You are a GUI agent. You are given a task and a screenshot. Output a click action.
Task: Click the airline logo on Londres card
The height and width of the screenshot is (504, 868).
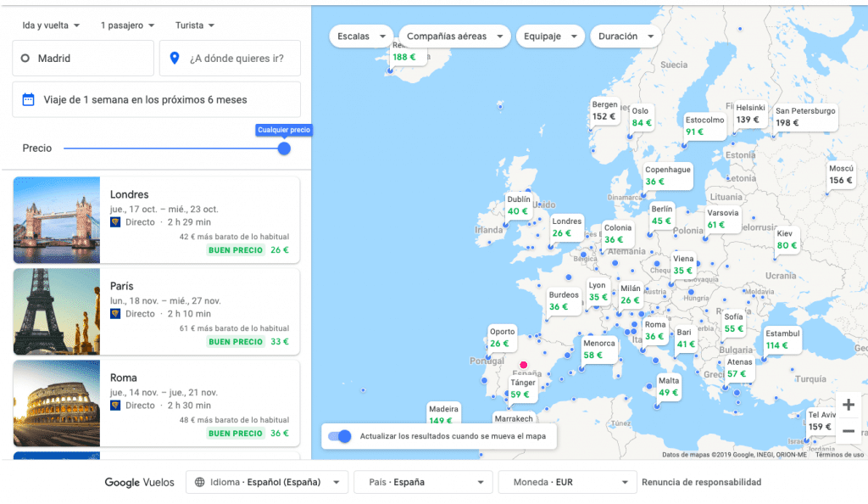[115, 222]
